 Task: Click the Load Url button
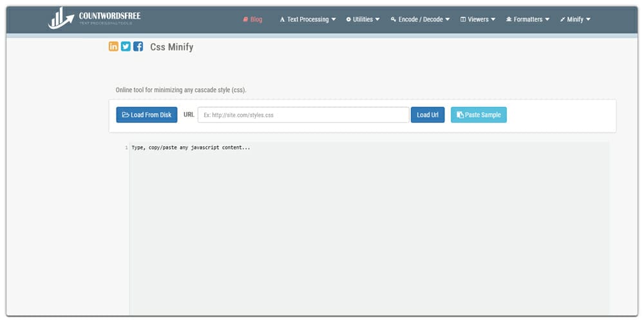(428, 115)
